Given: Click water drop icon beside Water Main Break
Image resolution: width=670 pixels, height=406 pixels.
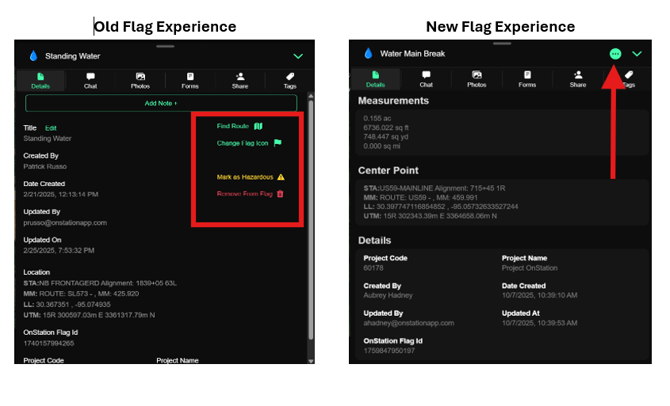Looking at the screenshot, I should 367,54.
